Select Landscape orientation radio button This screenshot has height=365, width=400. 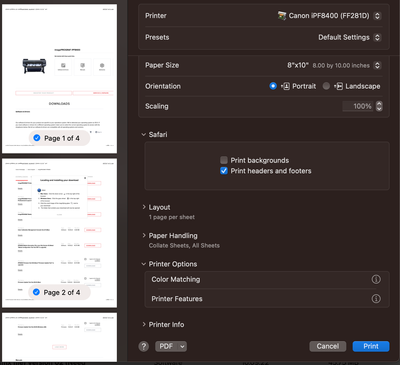[x=326, y=86]
